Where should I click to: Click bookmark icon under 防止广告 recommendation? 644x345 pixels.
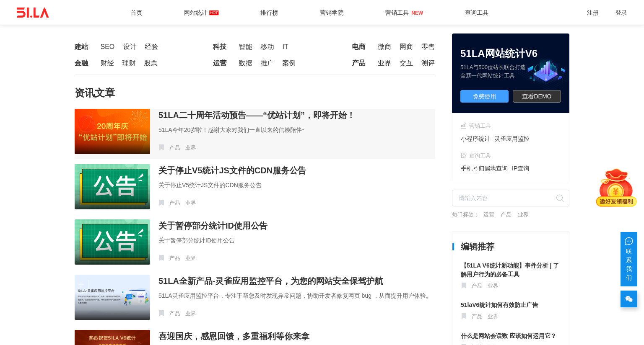(464, 316)
